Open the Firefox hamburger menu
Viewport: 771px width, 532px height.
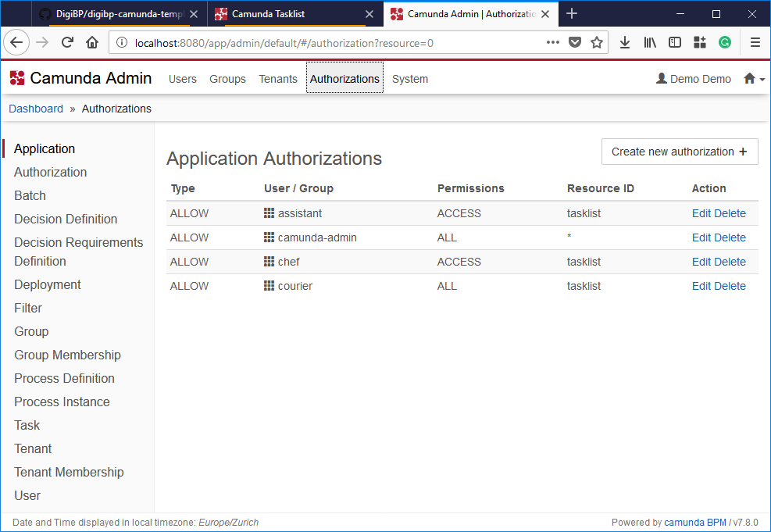(x=755, y=43)
